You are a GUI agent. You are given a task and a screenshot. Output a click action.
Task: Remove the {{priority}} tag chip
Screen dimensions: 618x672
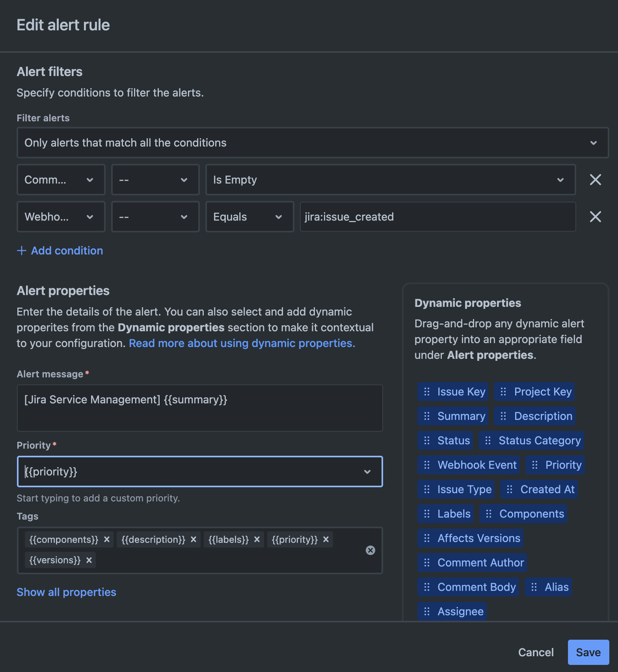pyautogui.click(x=326, y=539)
